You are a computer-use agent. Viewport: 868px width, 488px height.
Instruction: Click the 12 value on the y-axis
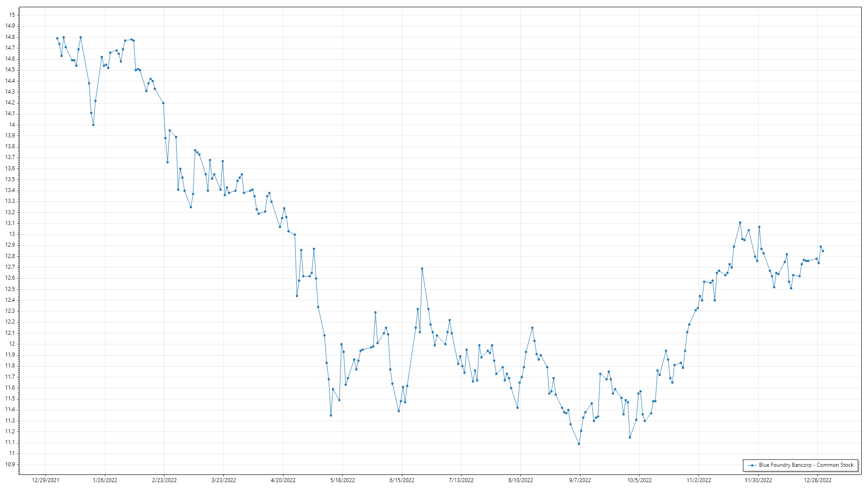pyautogui.click(x=12, y=344)
